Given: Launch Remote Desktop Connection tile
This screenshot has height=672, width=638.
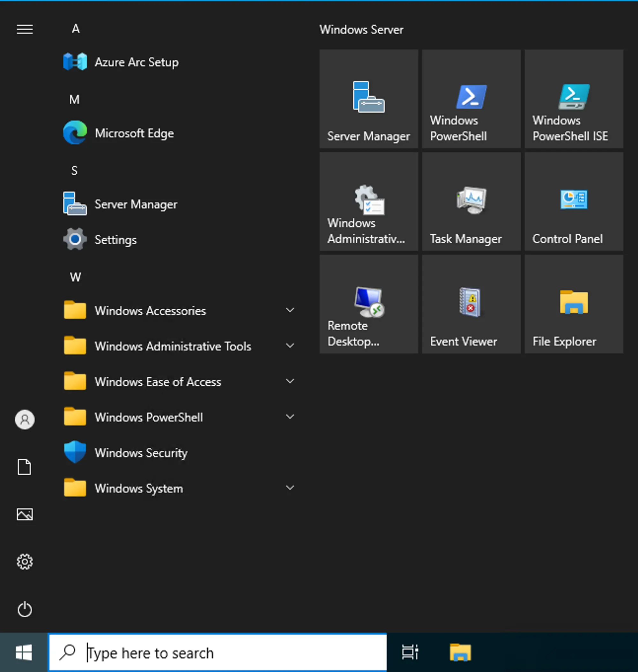Looking at the screenshot, I should click(x=368, y=305).
